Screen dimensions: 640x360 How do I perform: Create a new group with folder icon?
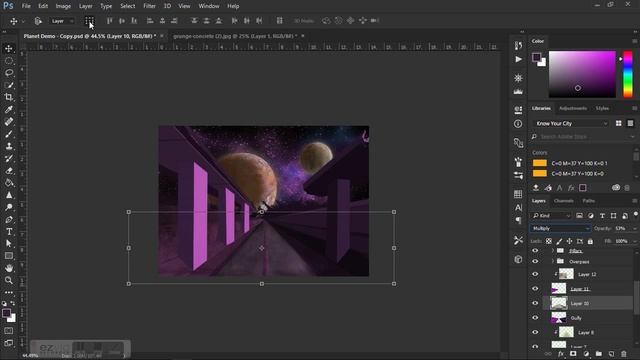(598, 354)
